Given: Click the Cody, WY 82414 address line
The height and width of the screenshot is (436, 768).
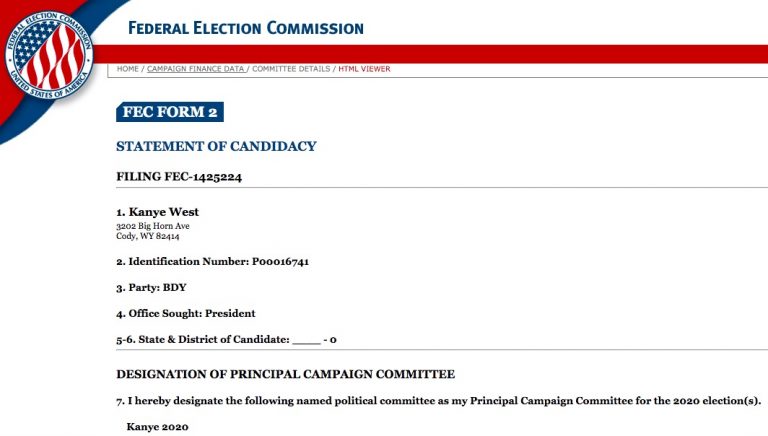Looking at the screenshot, I should click(x=148, y=237).
